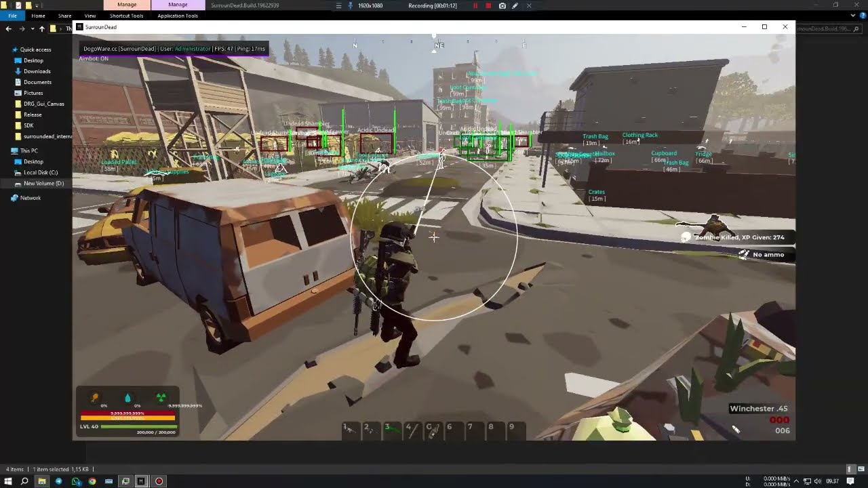Click the Zombie Killed XP notification
Viewport: 868px width, 488px height.
click(739, 237)
